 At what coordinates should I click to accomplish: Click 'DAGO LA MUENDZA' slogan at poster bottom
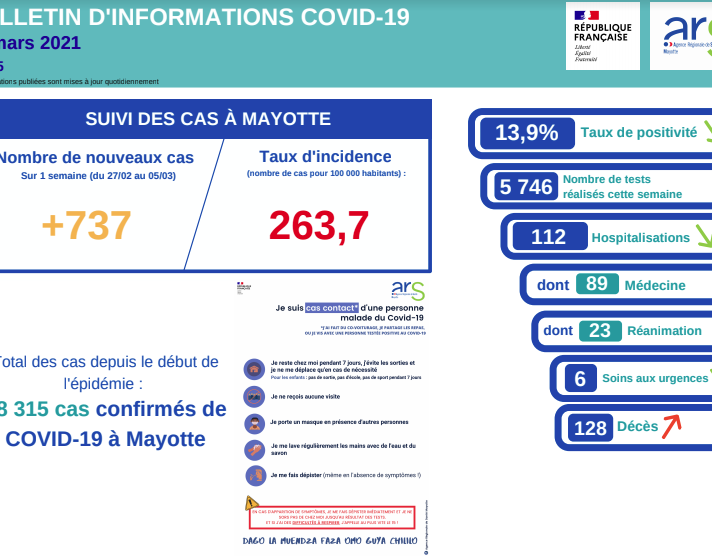pos(330,541)
